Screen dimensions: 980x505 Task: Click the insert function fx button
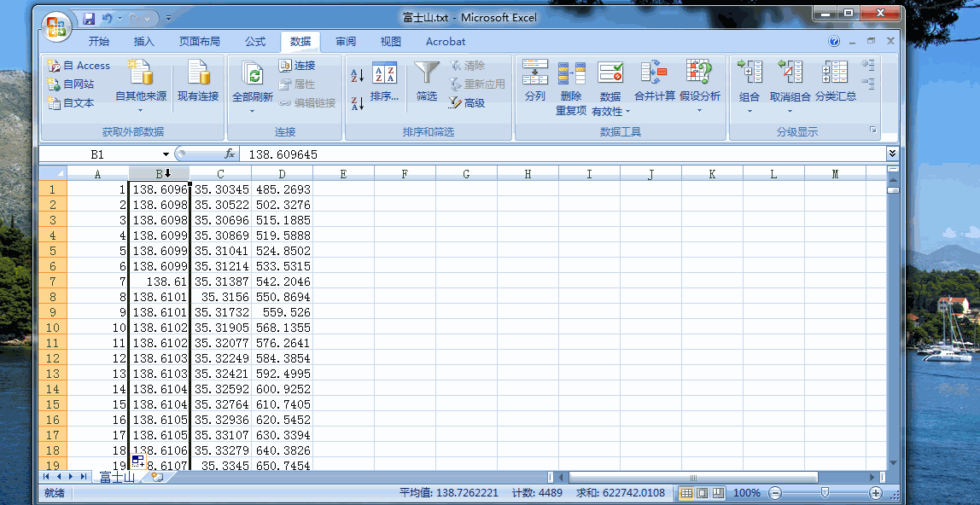[230, 154]
